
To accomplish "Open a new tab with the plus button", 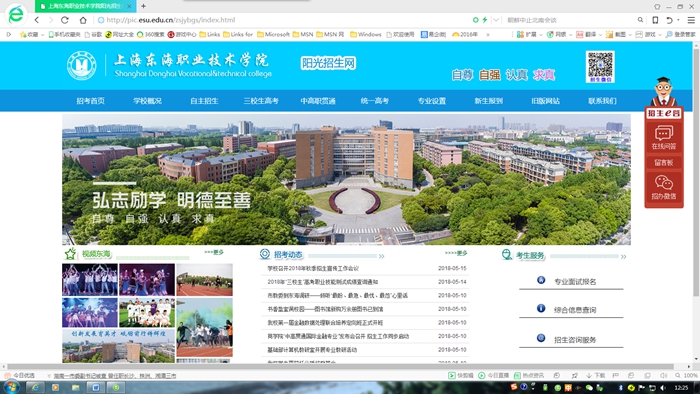I will (143, 6).
